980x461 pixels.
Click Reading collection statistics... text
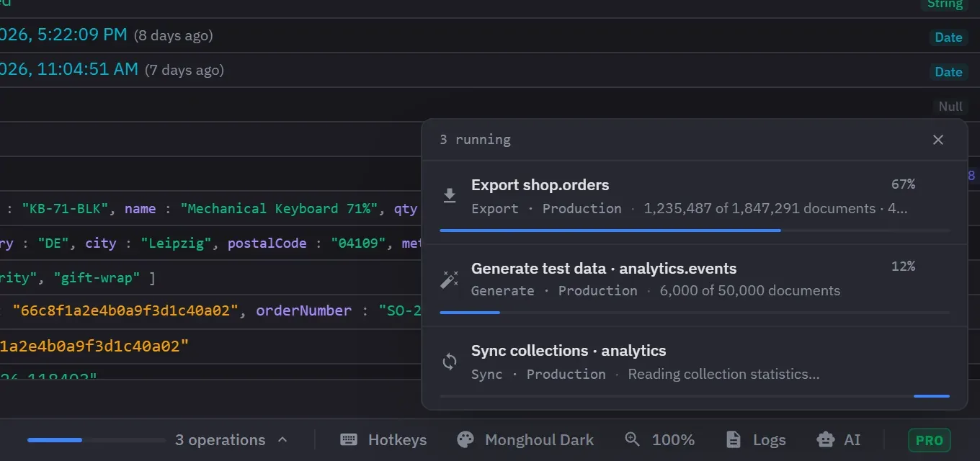coord(723,375)
